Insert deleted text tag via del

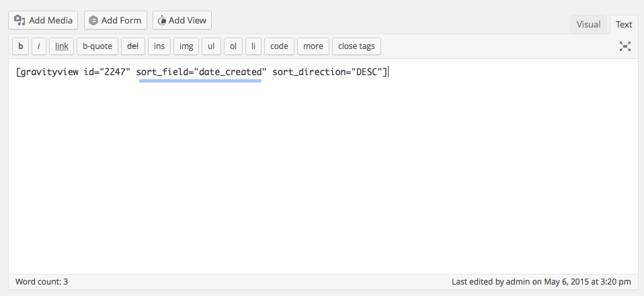tap(132, 46)
